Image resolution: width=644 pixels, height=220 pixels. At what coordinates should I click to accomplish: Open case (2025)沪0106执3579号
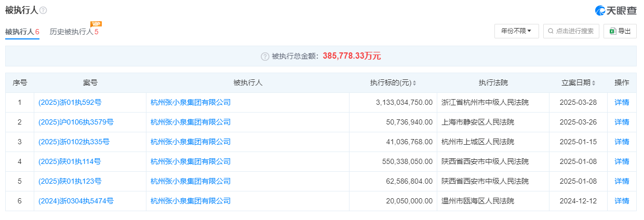76,122
